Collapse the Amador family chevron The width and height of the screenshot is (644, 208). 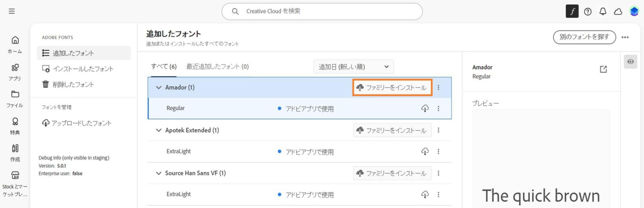point(159,87)
